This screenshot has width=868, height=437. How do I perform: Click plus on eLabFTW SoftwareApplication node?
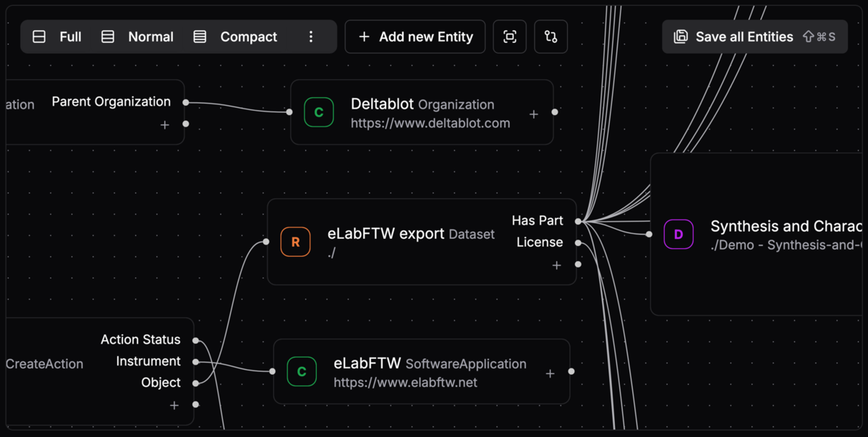[x=550, y=373]
